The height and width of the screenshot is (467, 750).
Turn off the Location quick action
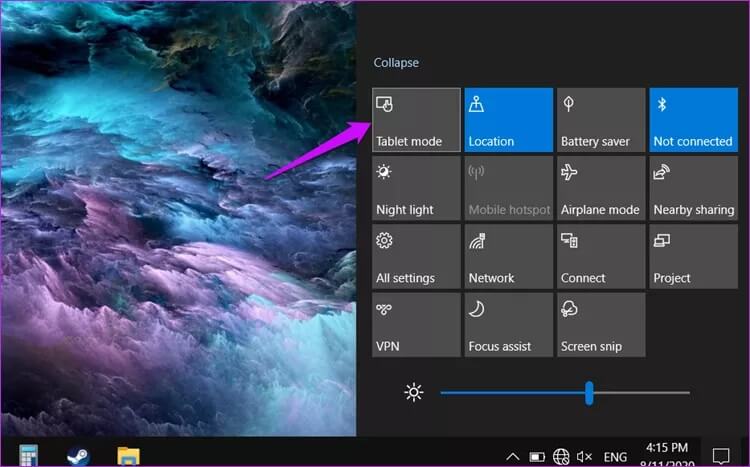tap(508, 120)
